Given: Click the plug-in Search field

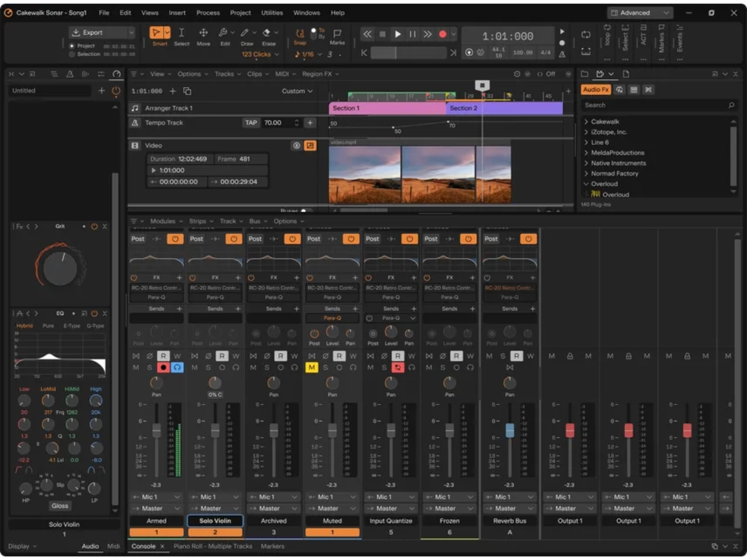Looking at the screenshot, I should [x=659, y=105].
